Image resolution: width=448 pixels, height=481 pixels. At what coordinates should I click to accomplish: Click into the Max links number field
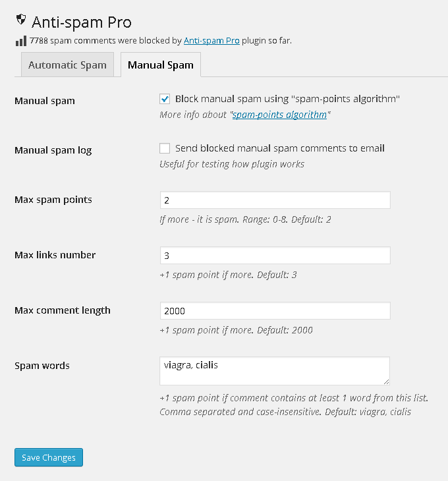275,255
